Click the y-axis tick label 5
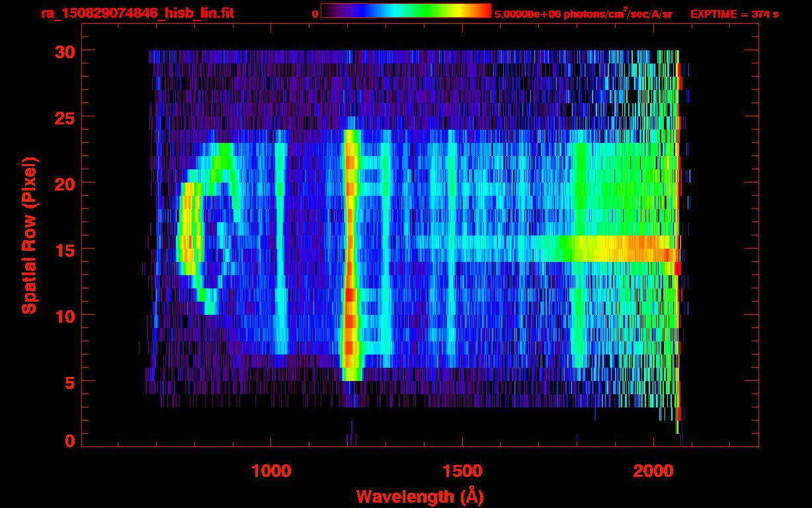The width and height of the screenshot is (812, 508). point(70,382)
